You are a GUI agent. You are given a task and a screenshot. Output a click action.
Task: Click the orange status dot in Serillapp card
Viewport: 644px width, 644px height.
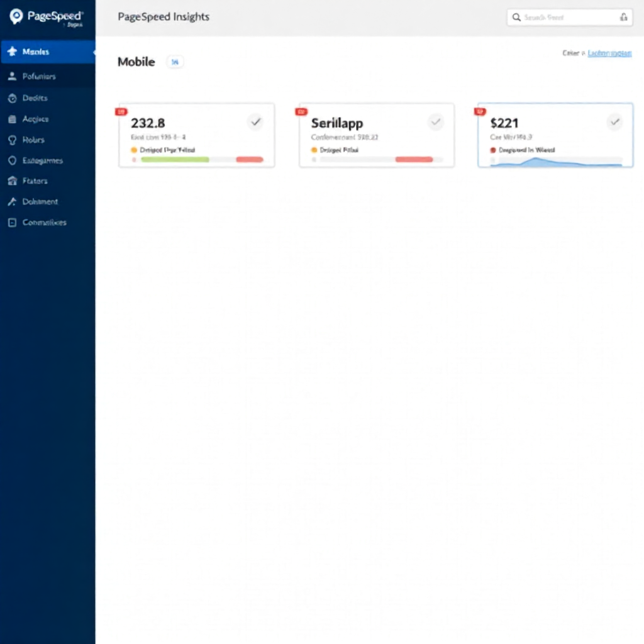(x=314, y=150)
